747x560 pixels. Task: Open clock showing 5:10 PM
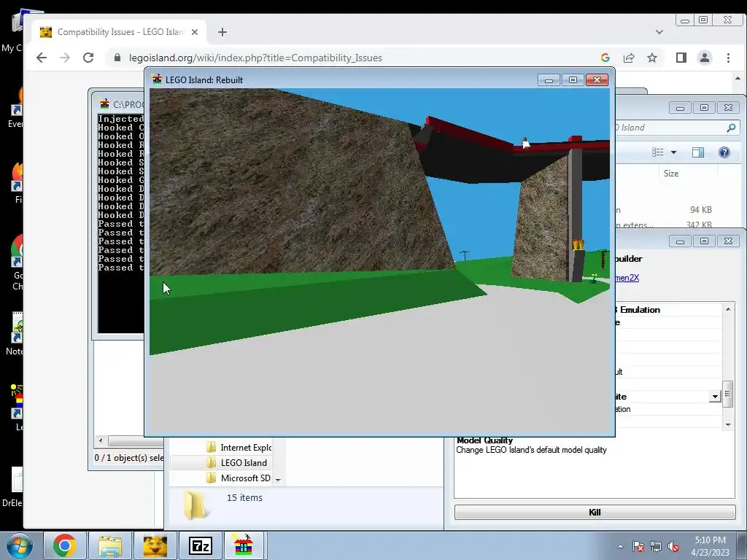[x=710, y=546]
